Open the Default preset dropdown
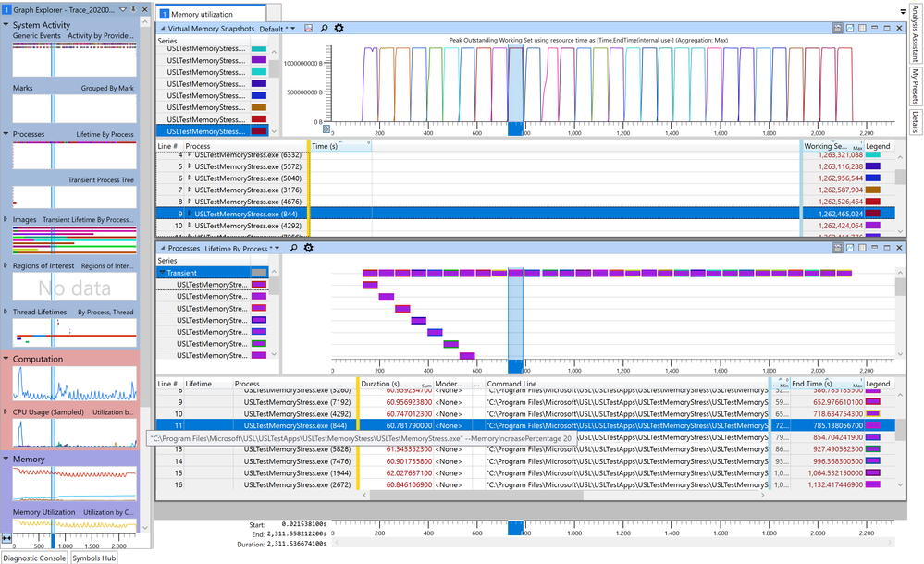Screen dimensions: 924x564 click(292, 29)
